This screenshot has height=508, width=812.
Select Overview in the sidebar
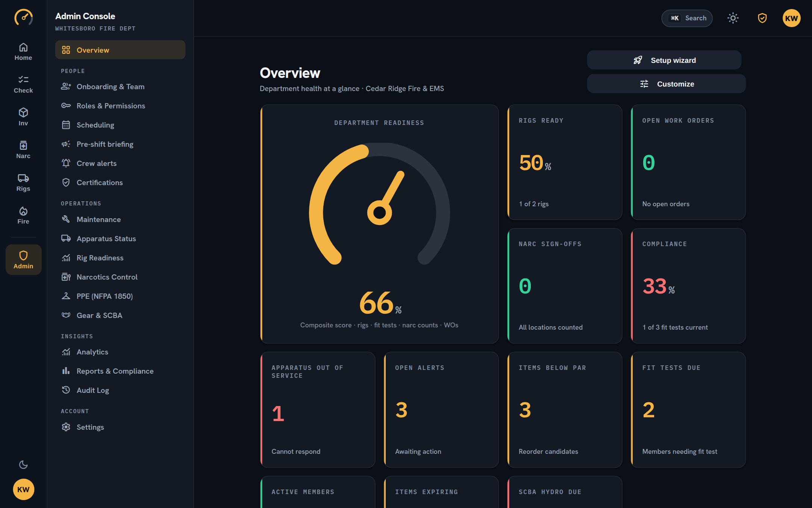(x=120, y=50)
